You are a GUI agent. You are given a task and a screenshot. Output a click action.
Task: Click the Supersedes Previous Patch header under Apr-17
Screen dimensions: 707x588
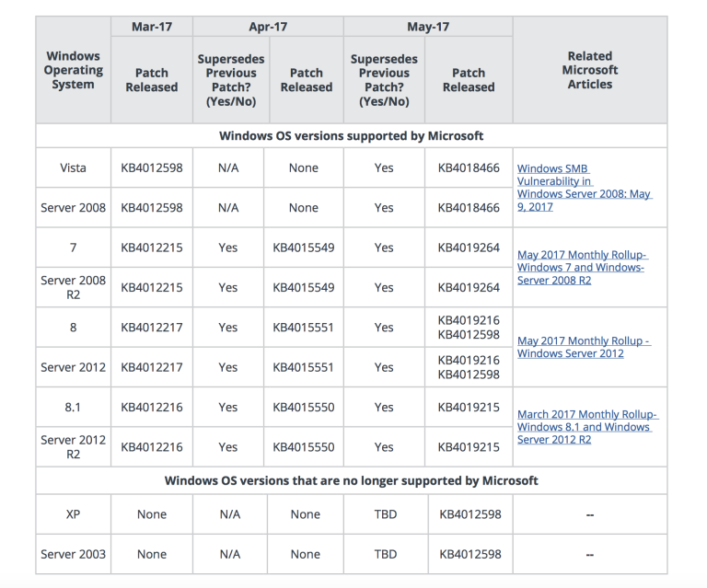click(x=231, y=80)
